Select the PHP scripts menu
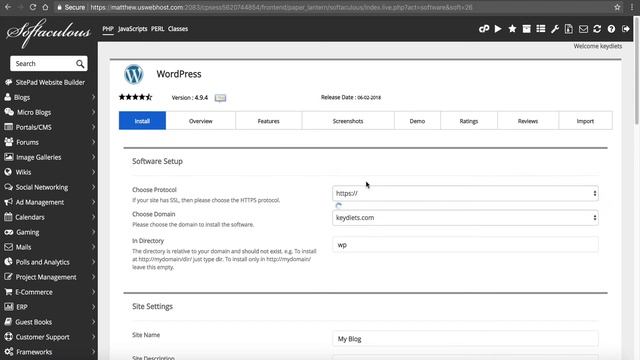The width and height of the screenshot is (640, 360). (x=108, y=29)
